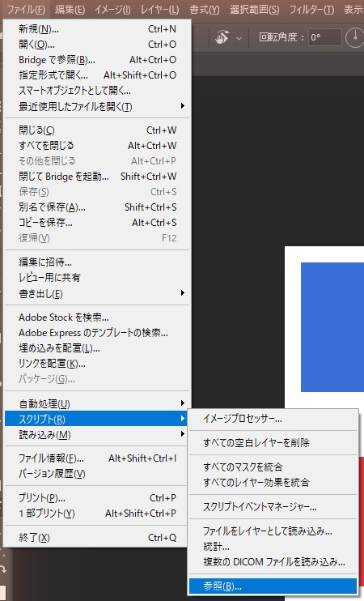Choose 閉じる(C) menu item

[x=97, y=130]
